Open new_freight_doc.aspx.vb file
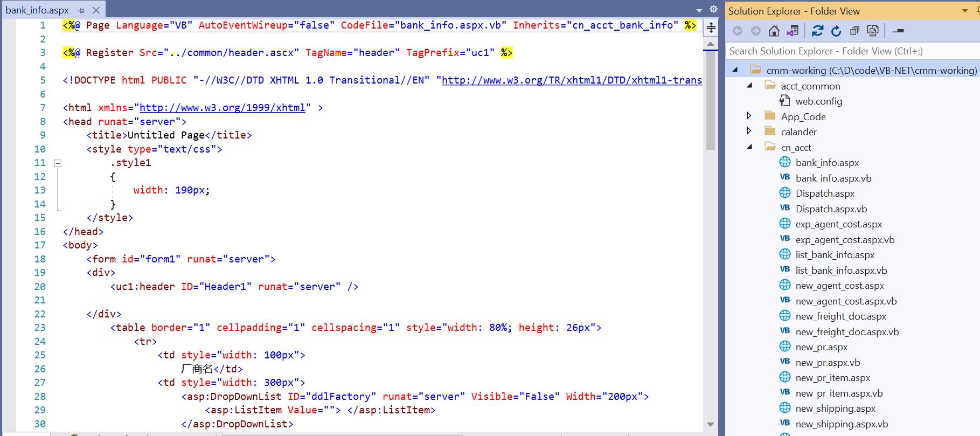This screenshot has width=980, height=436. tap(847, 332)
